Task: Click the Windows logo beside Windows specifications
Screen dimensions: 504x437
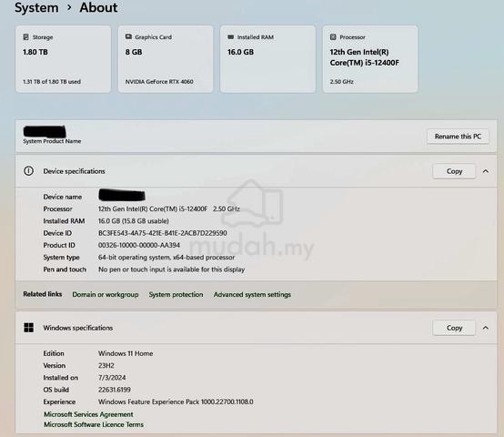Action: coord(28,328)
